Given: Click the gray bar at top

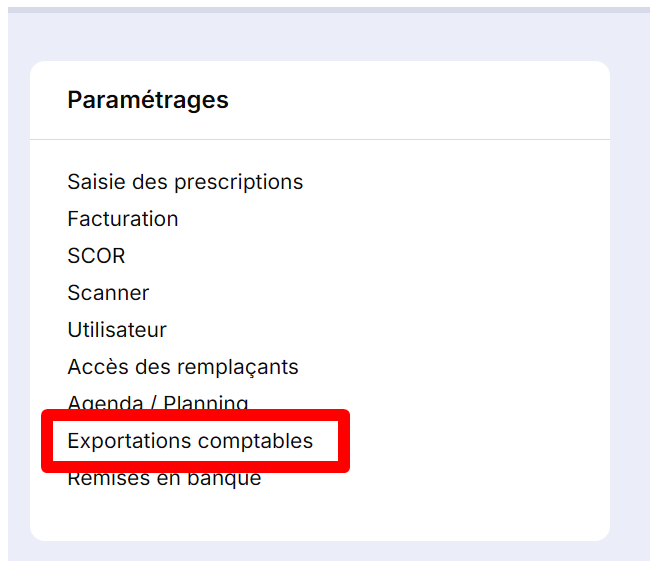Looking at the screenshot, I should pyautogui.click(x=328, y=9).
